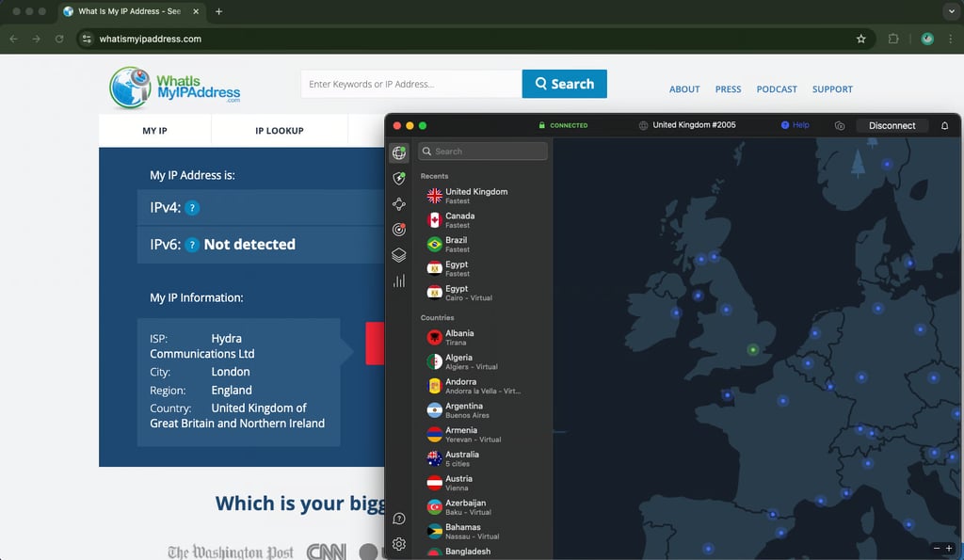Open the browser profile avatar

(927, 39)
